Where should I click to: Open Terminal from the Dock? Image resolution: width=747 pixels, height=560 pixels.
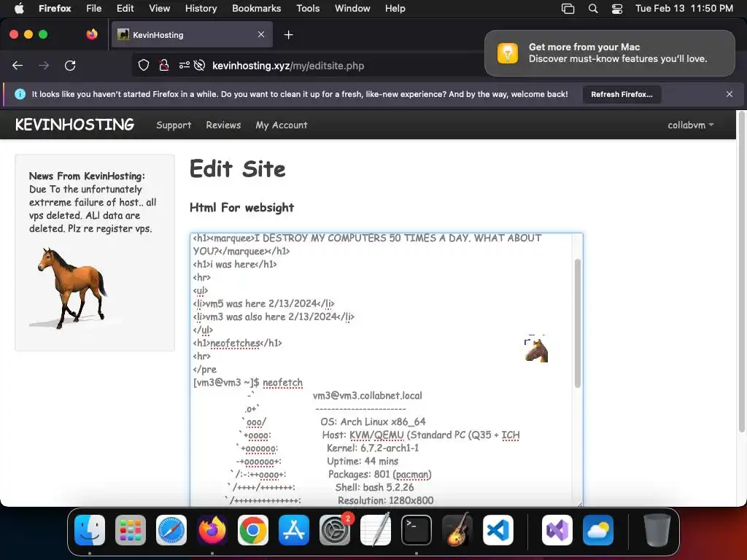click(417, 530)
